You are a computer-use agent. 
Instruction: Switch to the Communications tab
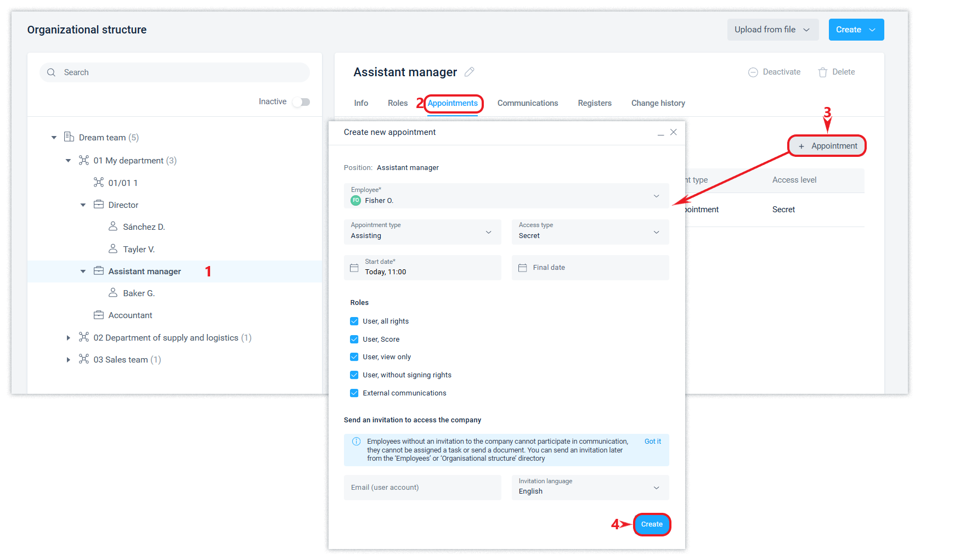[x=527, y=103]
